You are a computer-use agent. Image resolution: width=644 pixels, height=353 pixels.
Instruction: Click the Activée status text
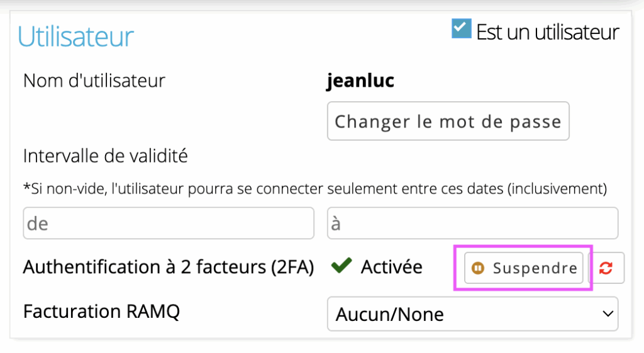pyautogui.click(x=391, y=268)
